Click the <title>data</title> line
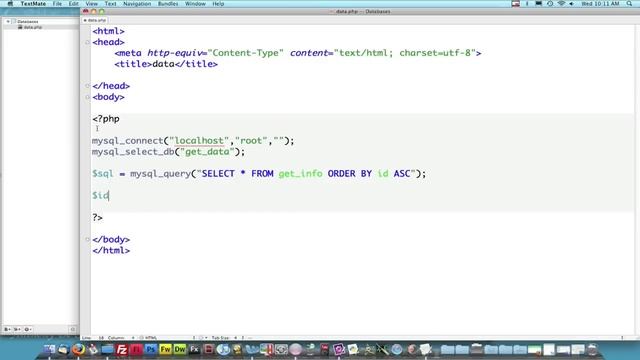Viewport: 640px width, 360px height. pyautogui.click(x=166, y=64)
